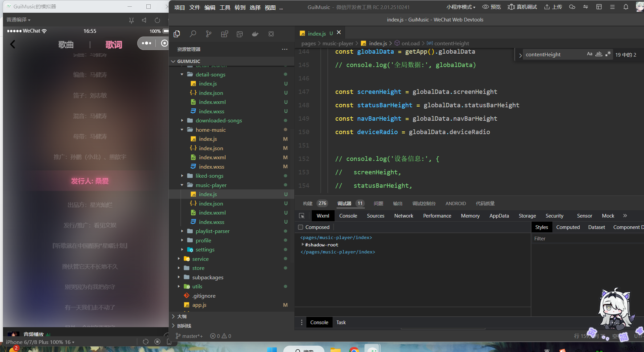Open app.js in the file tree

[x=199, y=305]
